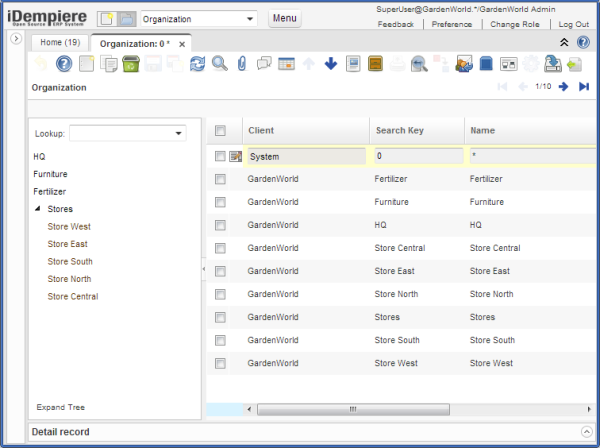Collapse tree panel via splitter arrow
The image size is (600, 448).
204,269
